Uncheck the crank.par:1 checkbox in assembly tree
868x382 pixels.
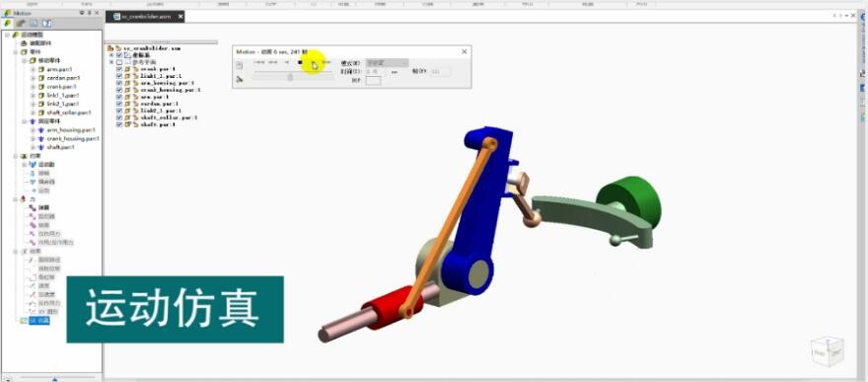[x=119, y=69]
